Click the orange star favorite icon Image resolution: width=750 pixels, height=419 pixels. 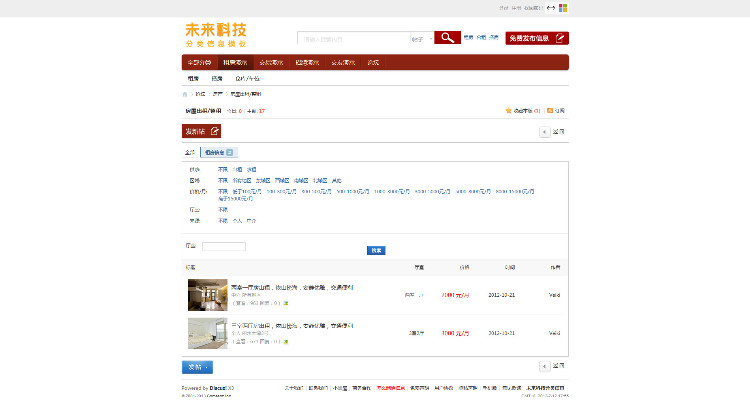point(508,110)
